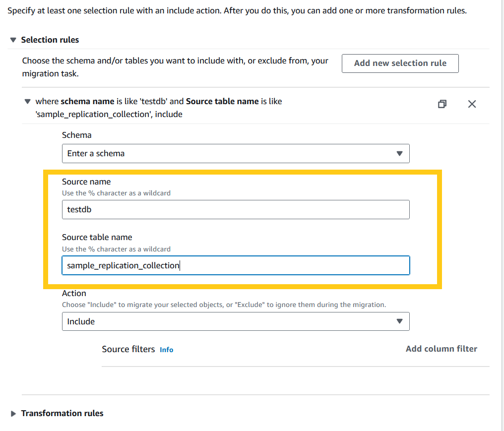Duplicate the testdb selection rule

point(442,104)
